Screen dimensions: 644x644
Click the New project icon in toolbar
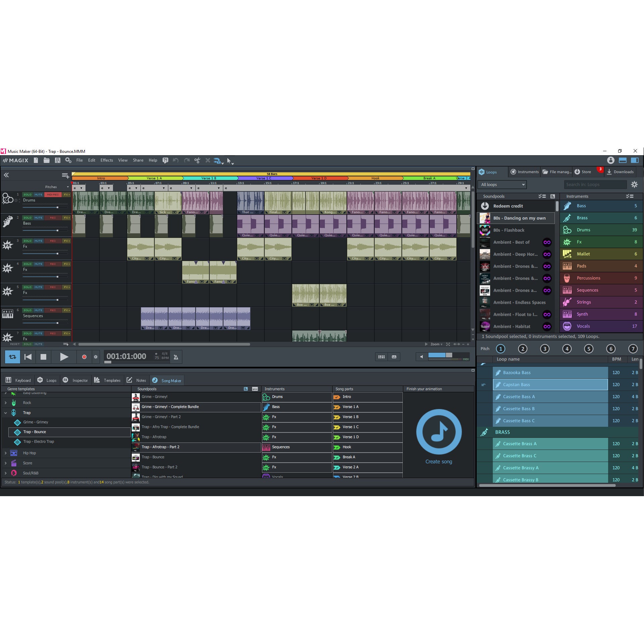click(x=36, y=161)
